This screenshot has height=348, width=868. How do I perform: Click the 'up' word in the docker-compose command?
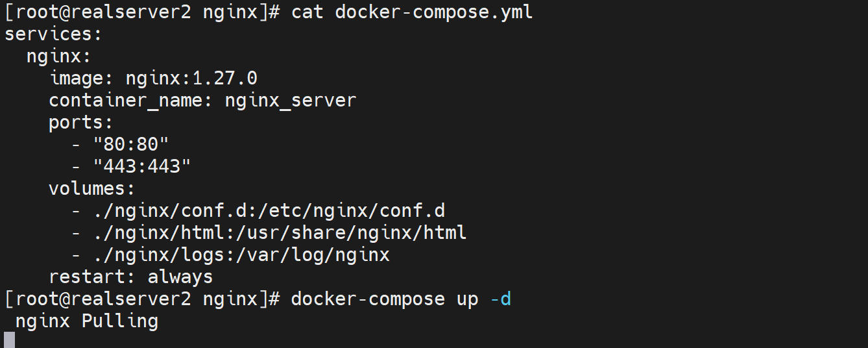[467, 299]
